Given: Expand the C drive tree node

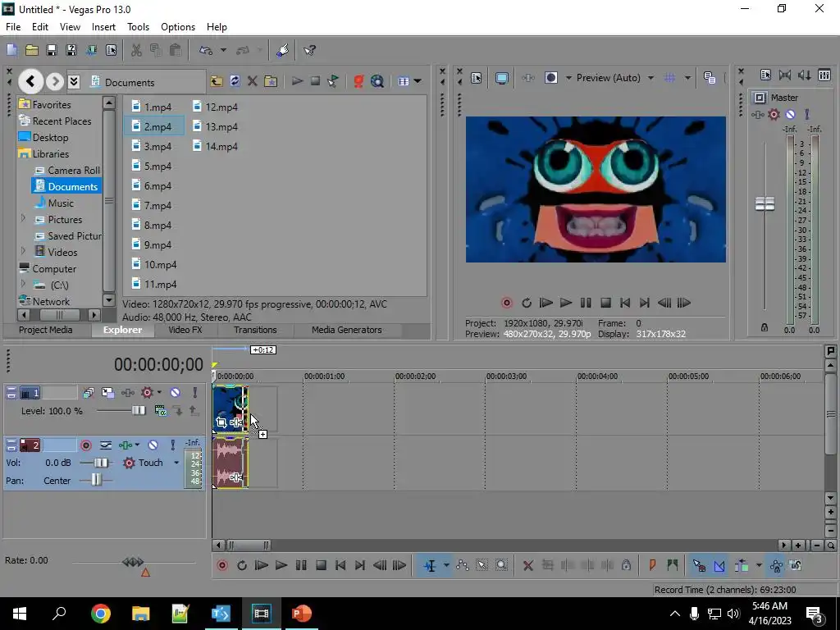Looking at the screenshot, I should coord(23,284).
